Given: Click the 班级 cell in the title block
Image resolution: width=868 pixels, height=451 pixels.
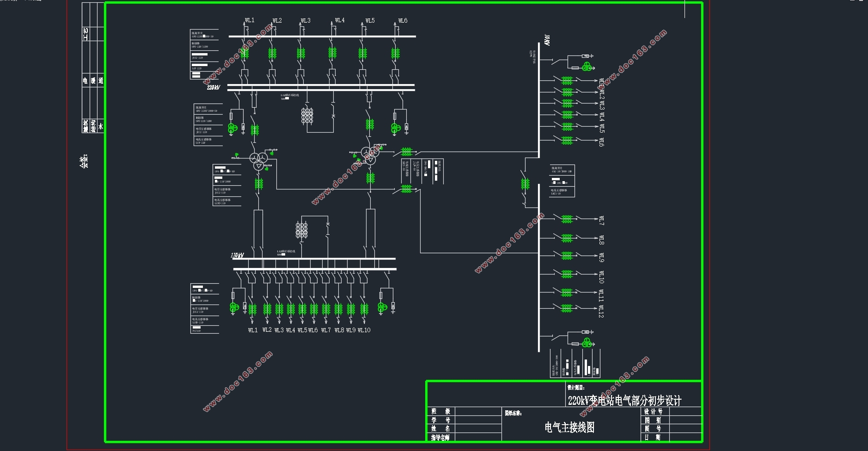Looking at the screenshot, I should click(x=441, y=411).
